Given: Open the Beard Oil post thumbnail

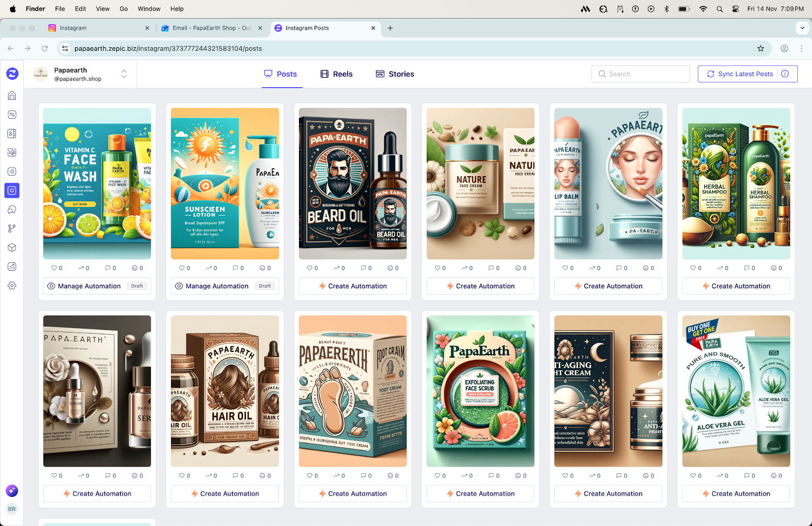Looking at the screenshot, I should point(353,184).
